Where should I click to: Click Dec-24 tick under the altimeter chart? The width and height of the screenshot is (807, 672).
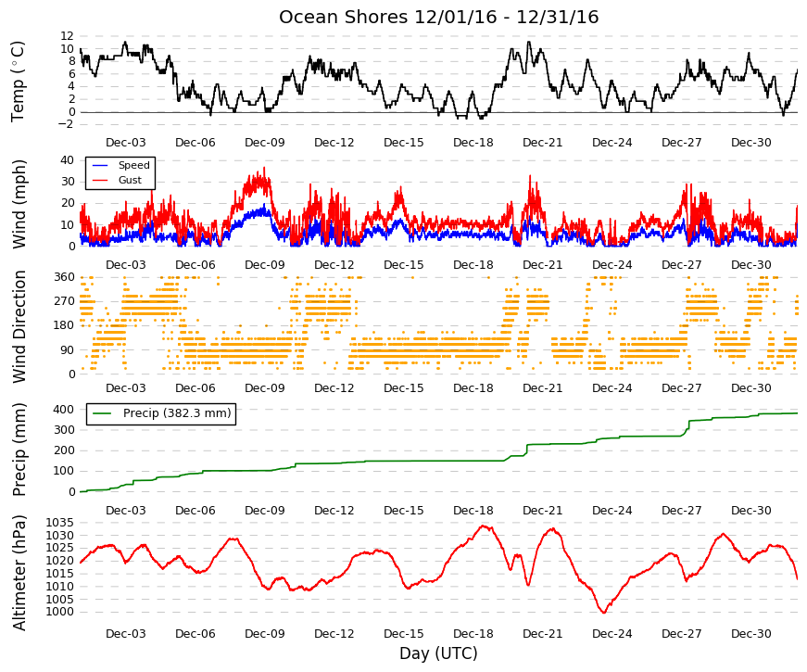(612, 634)
